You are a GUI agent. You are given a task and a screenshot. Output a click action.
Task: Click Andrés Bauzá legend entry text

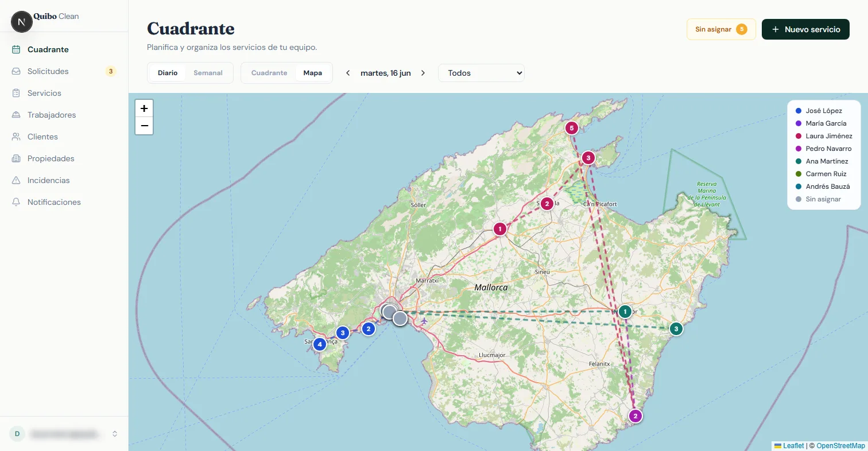[828, 186]
